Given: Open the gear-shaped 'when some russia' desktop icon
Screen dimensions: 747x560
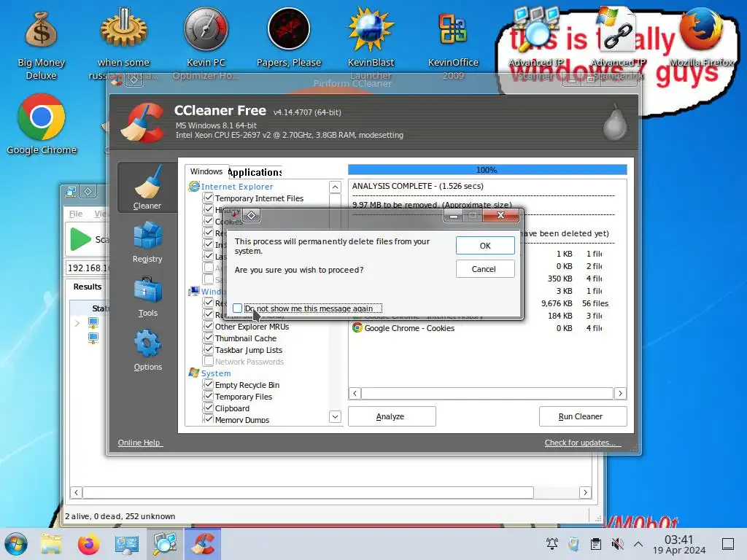Looking at the screenshot, I should (123, 44).
